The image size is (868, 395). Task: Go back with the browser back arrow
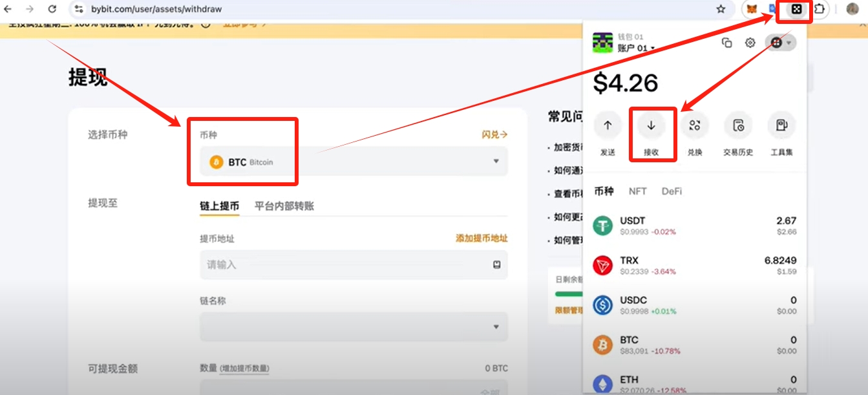pyautogui.click(x=8, y=9)
